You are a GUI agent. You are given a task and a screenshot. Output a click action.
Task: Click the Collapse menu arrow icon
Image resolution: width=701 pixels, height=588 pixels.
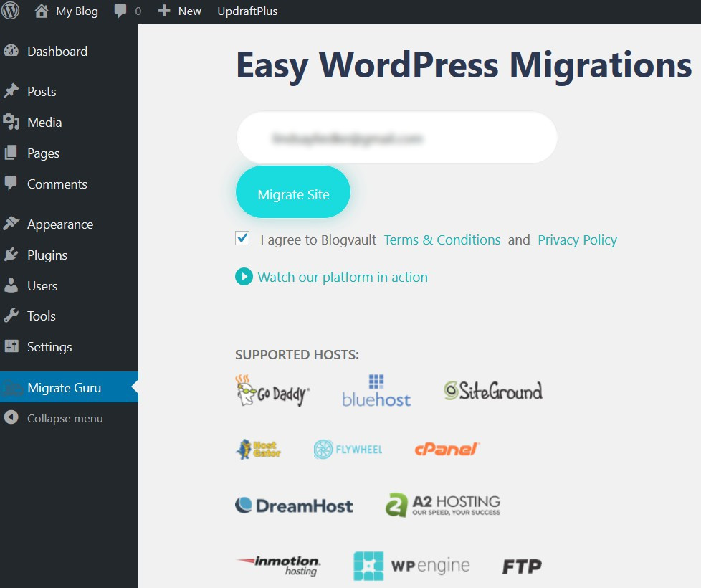click(11, 417)
